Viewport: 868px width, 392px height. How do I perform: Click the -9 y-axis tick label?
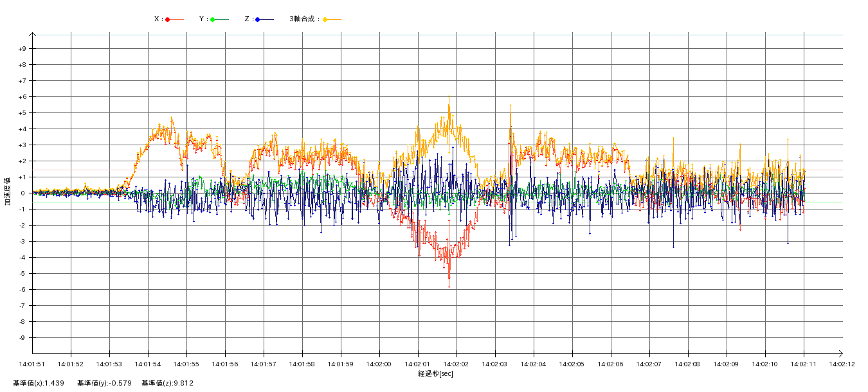[22, 338]
